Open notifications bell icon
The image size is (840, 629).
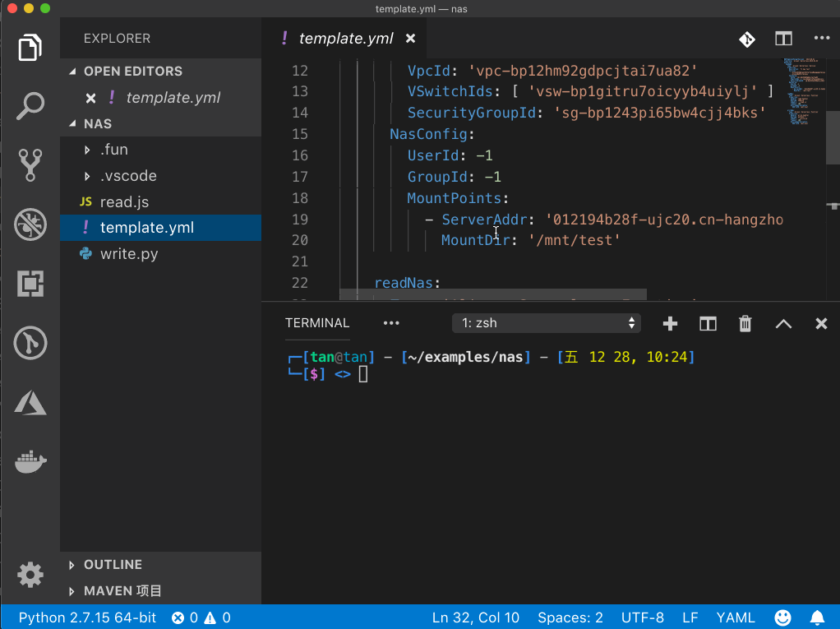pyautogui.click(x=817, y=617)
